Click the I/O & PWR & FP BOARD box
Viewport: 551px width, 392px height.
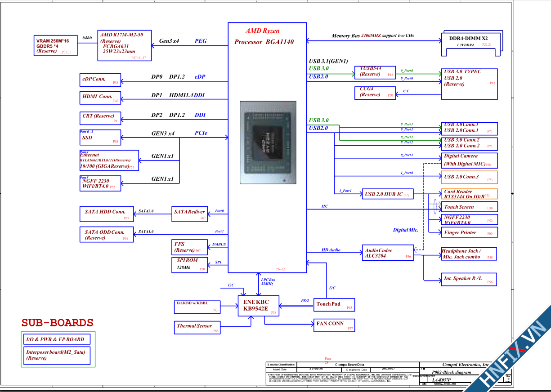pyautogui.click(x=57, y=339)
